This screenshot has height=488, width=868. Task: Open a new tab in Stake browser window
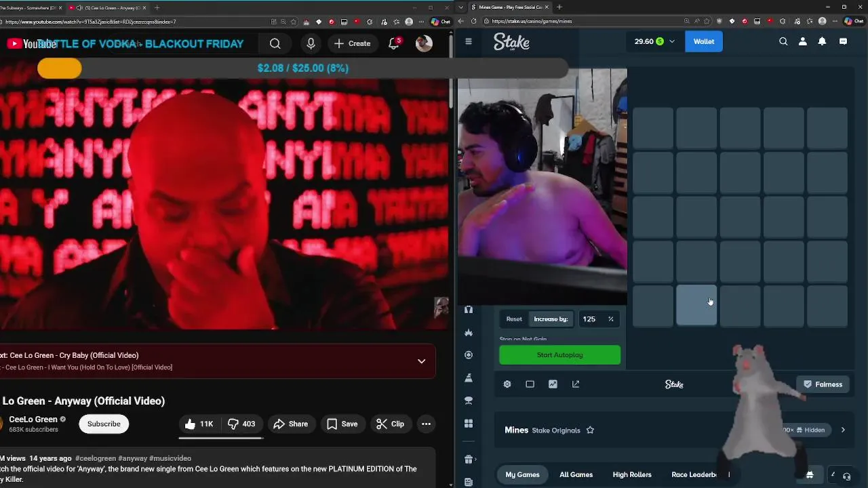click(x=559, y=7)
